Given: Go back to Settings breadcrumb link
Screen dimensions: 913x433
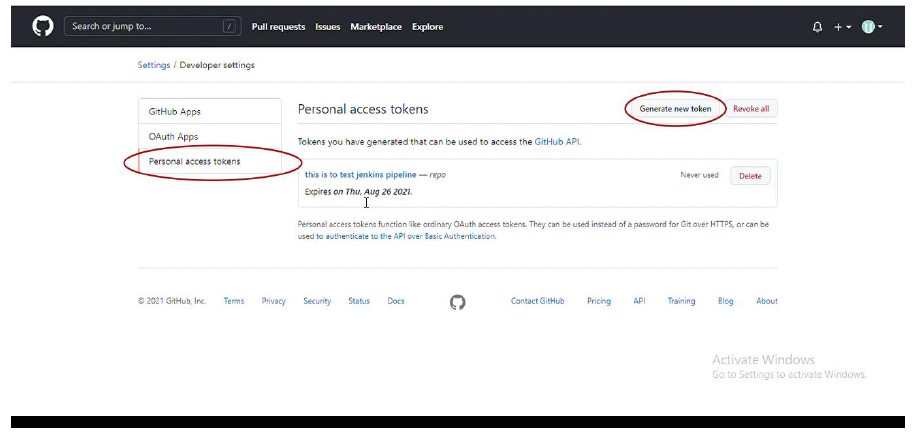Looking at the screenshot, I should tap(154, 65).
